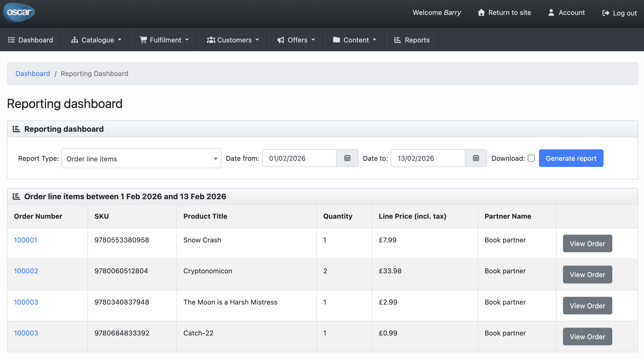Open the Report Type dropdown
The width and height of the screenshot is (644, 360).
141,159
